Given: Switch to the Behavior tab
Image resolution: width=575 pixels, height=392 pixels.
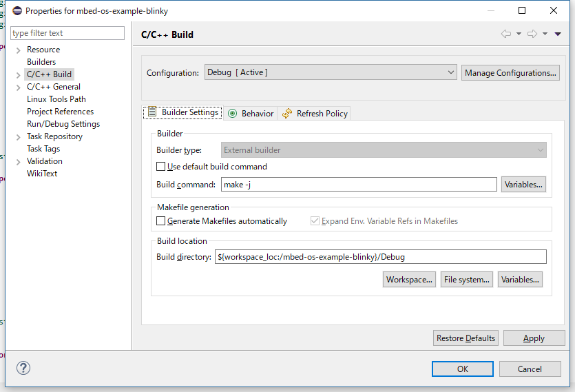Looking at the screenshot, I should click(x=251, y=114).
